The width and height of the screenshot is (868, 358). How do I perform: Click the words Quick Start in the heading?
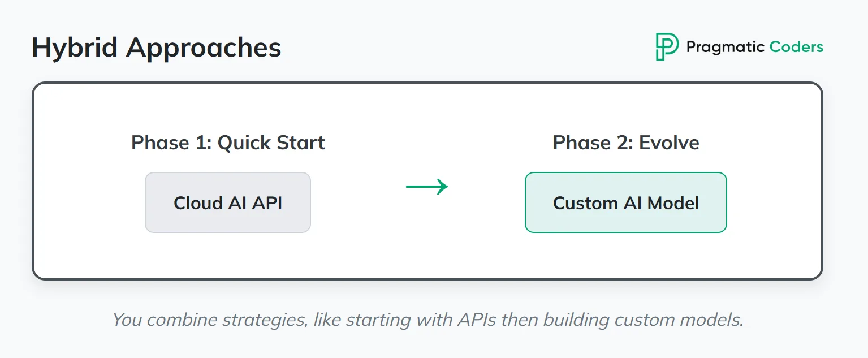click(x=271, y=143)
